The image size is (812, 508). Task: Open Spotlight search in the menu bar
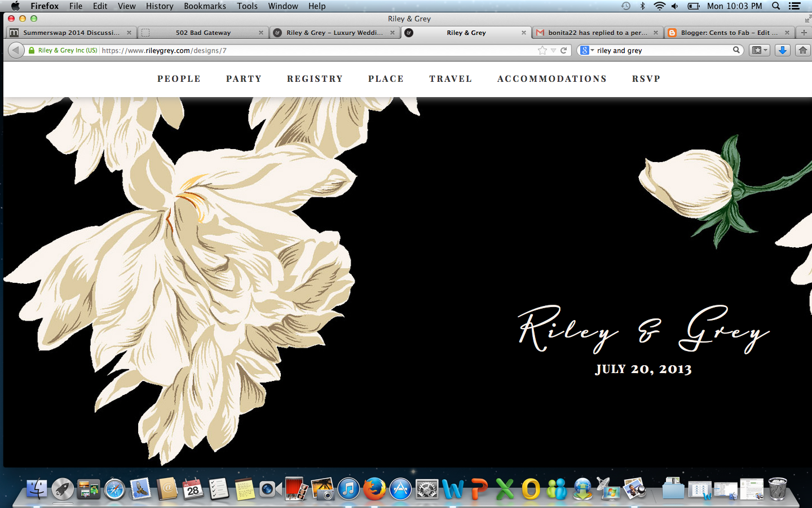[x=776, y=6]
